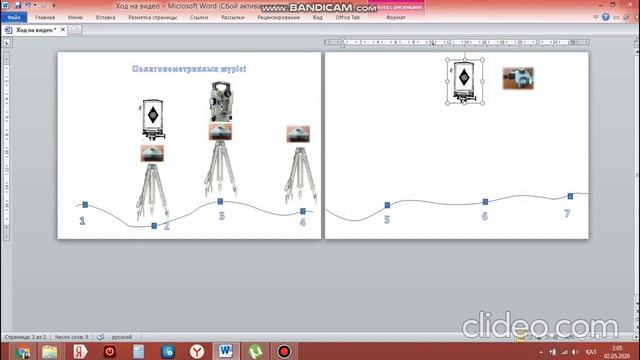Show hidden tray icons arrow
This screenshot has width=640, height=360.
541,352
